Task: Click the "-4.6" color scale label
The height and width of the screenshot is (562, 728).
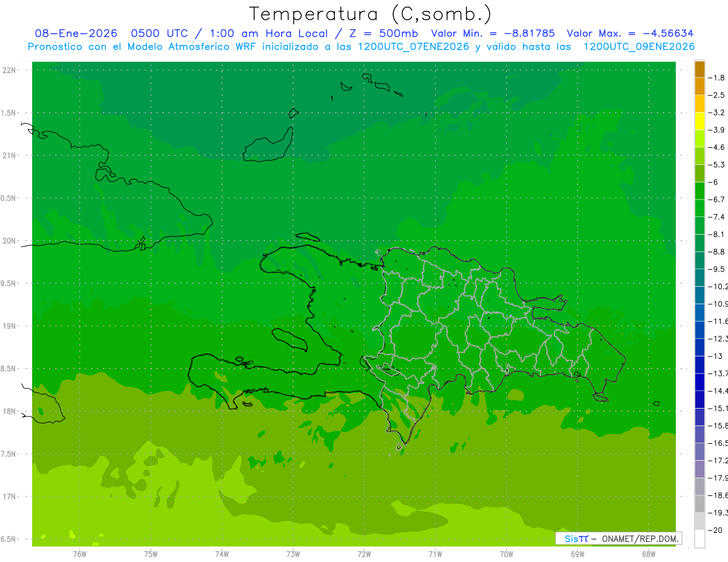Action: point(716,147)
